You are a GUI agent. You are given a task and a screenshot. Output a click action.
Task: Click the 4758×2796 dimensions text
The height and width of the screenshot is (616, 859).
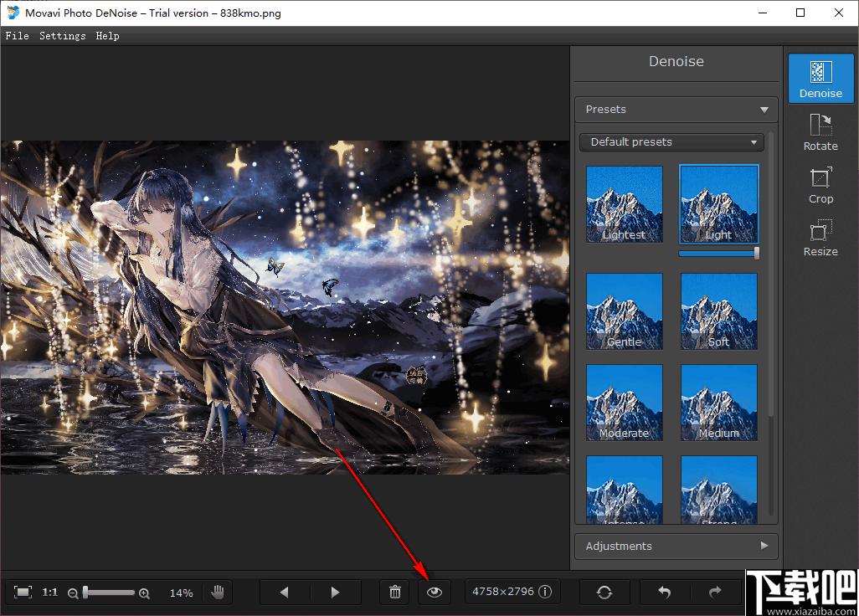pyautogui.click(x=503, y=592)
